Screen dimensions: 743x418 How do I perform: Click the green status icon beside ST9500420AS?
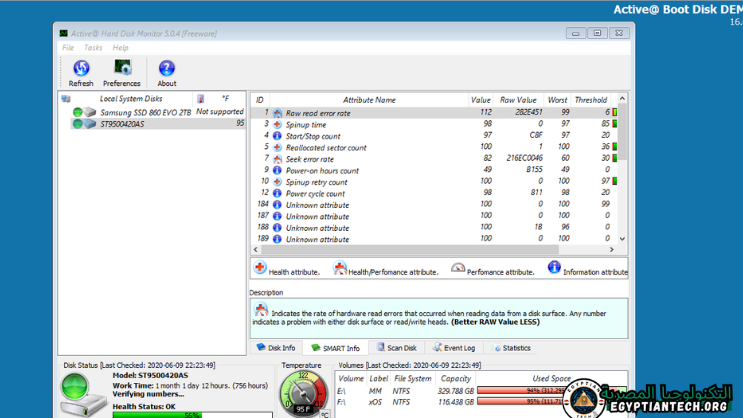click(x=77, y=124)
